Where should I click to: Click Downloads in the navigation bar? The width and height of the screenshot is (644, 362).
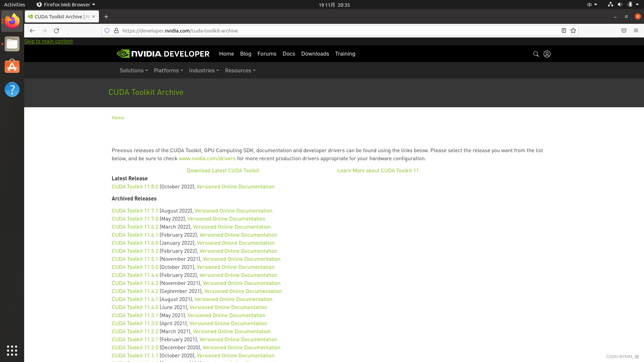[315, 54]
